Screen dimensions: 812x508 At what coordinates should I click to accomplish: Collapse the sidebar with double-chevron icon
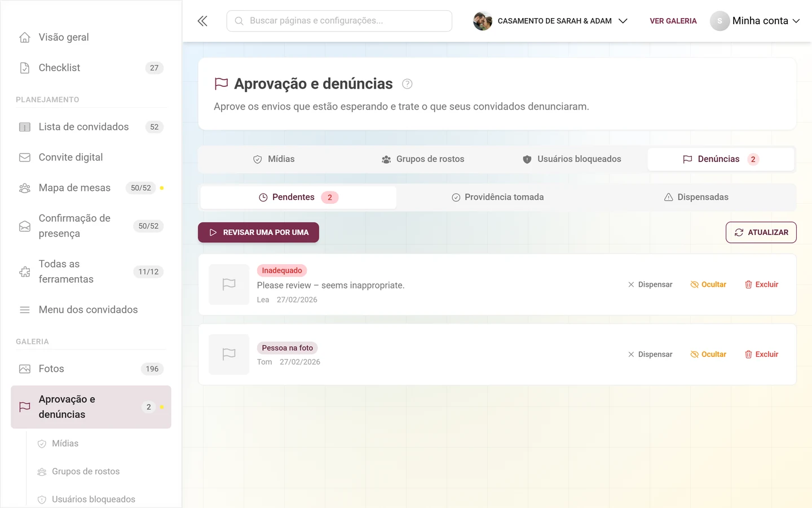(202, 21)
